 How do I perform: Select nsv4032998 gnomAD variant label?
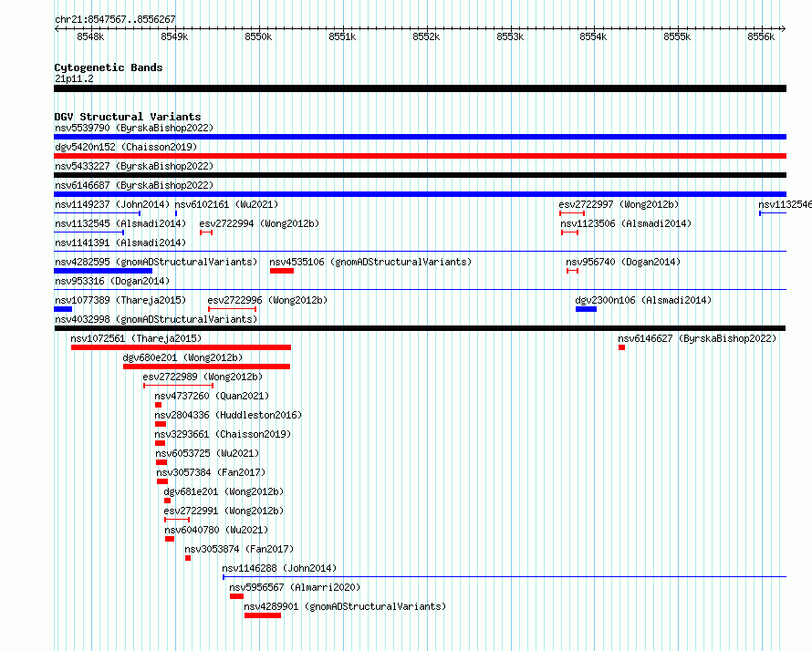tap(156, 319)
